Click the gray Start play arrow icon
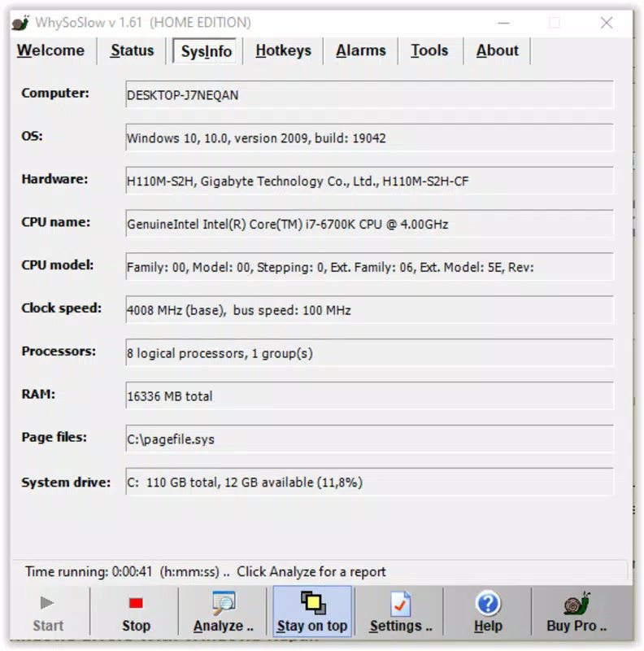This screenshot has height=651, width=644. pos(47,602)
